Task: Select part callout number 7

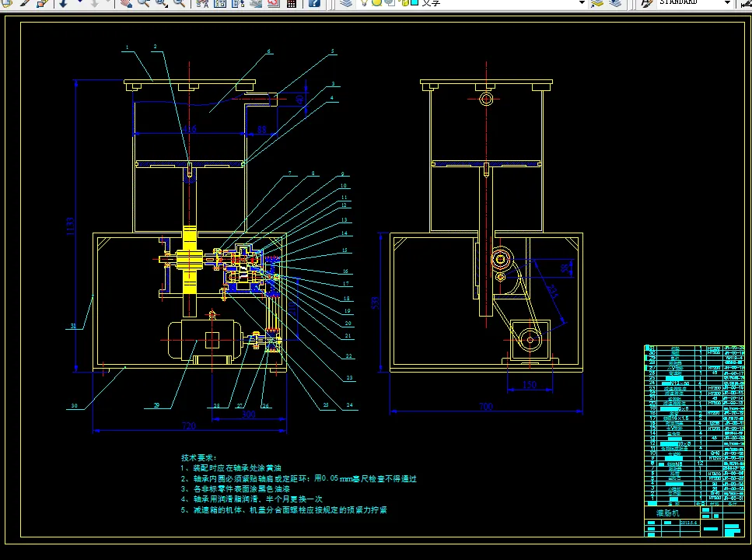Action: pos(289,173)
